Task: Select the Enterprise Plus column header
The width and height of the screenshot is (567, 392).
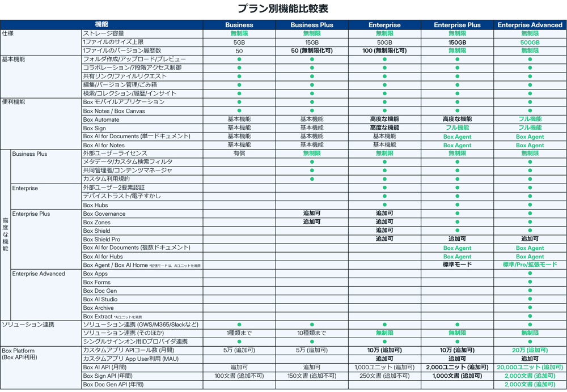Action: pos(457,25)
